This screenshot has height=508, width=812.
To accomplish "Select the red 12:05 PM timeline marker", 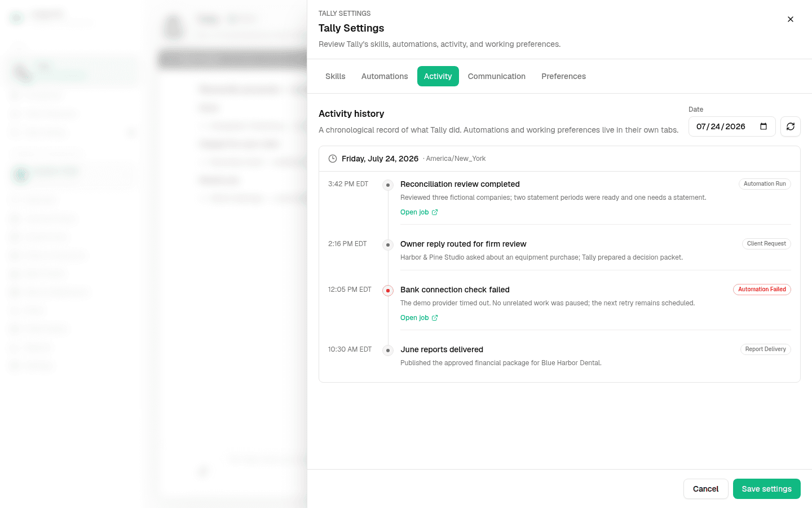I will (x=388, y=291).
